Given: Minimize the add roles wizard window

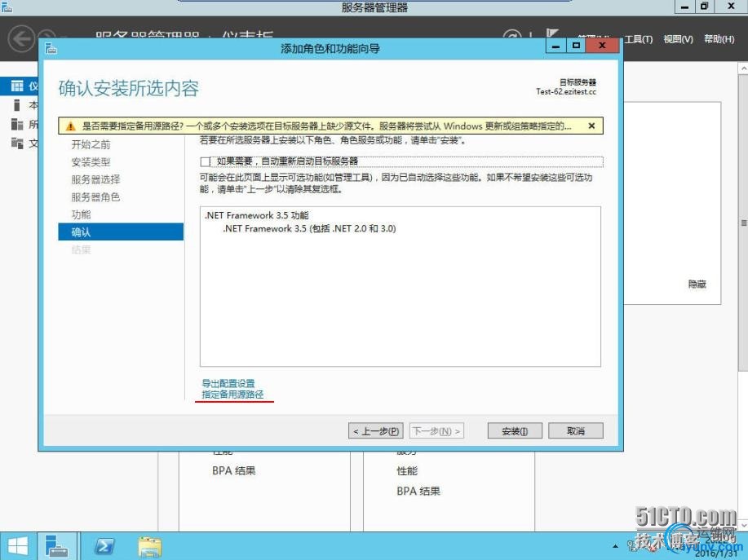Looking at the screenshot, I should tap(555, 46).
